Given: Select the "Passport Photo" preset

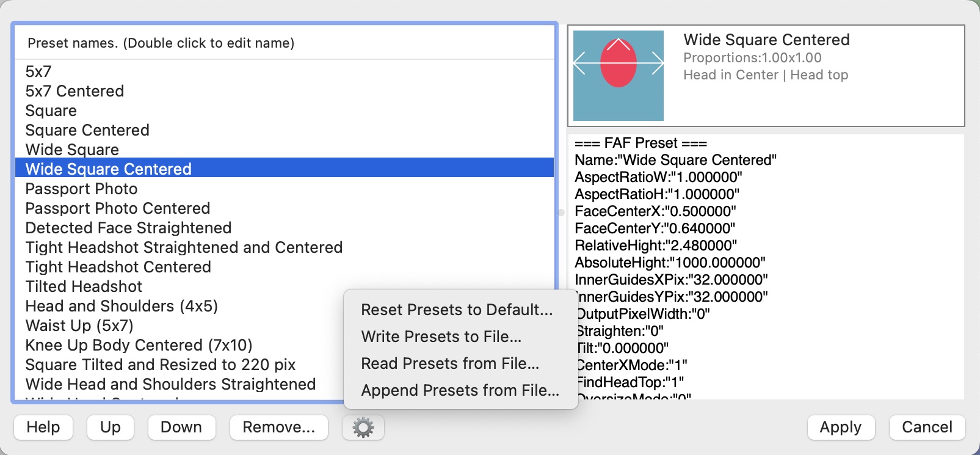Looking at the screenshot, I should coord(81,189).
